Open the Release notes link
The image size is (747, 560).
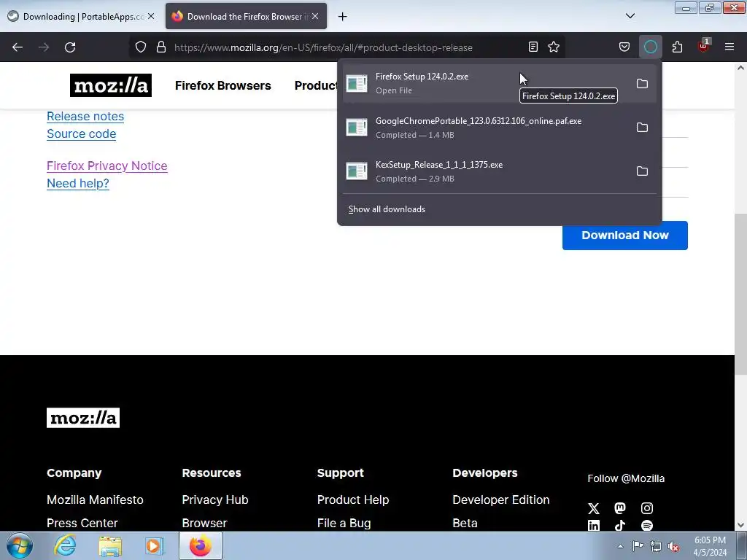click(85, 116)
